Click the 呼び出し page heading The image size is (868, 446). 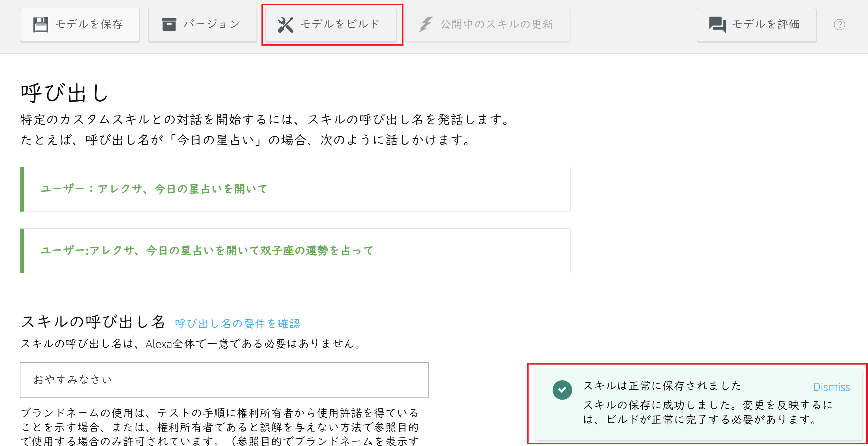pyautogui.click(x=64, y=93)
